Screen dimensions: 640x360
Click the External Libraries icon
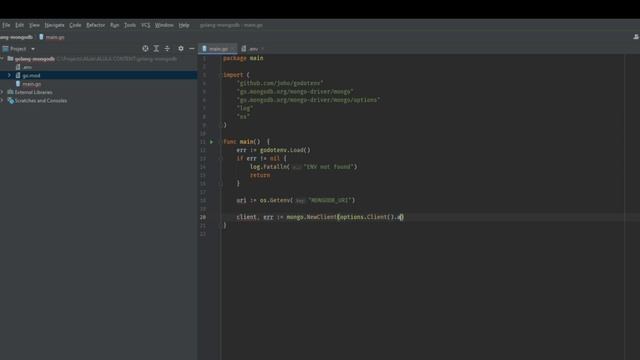pyautogui.click(x=10, y=92)
